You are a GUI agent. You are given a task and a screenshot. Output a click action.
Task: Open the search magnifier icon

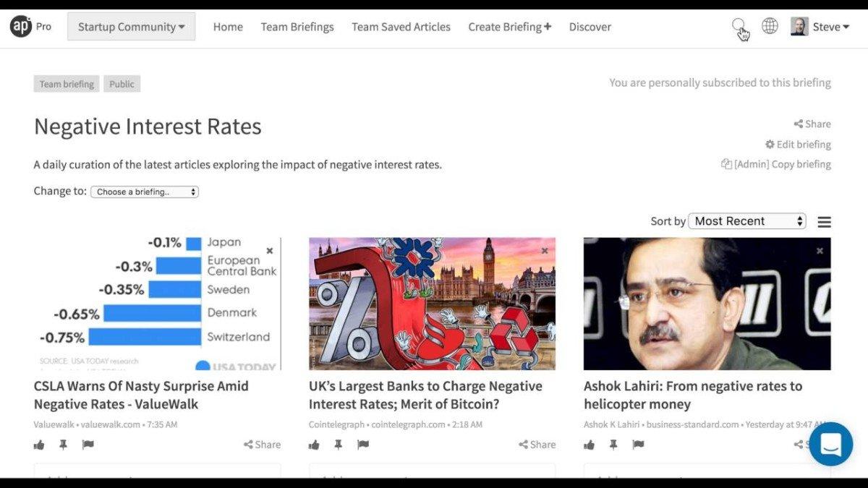pos(739,27)
